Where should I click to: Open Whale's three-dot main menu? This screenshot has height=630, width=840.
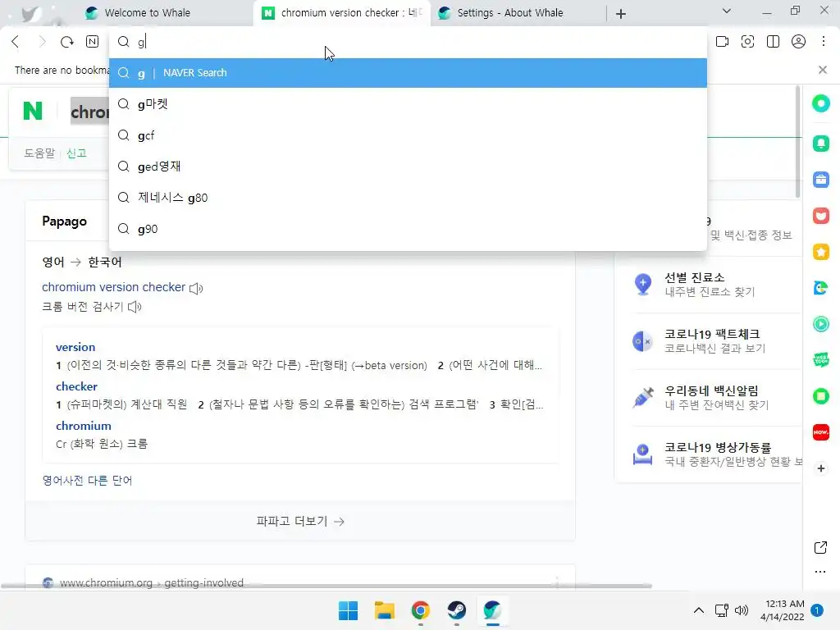pos(824,42)
